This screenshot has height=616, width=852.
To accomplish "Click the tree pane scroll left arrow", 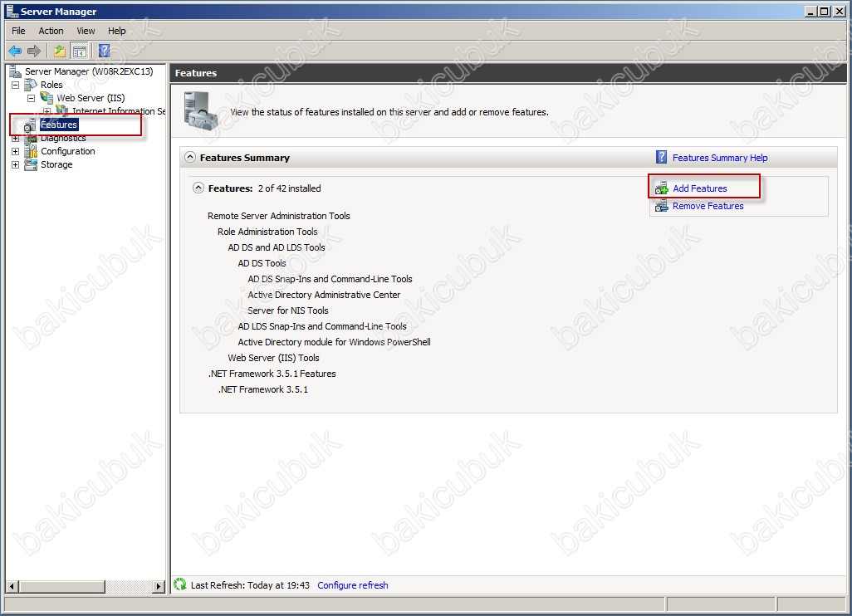I will click(x=12, y=587).
